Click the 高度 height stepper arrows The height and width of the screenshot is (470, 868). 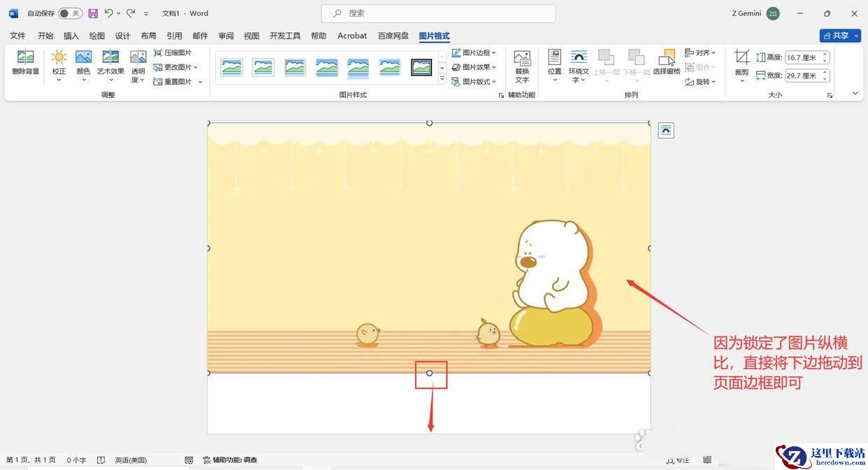point(825,57)
